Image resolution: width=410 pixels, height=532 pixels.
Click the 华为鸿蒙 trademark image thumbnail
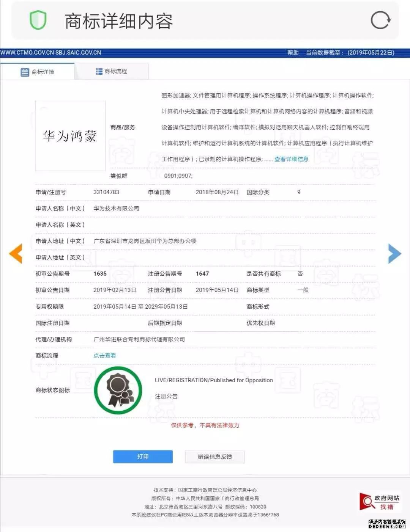tap(70, 136)
